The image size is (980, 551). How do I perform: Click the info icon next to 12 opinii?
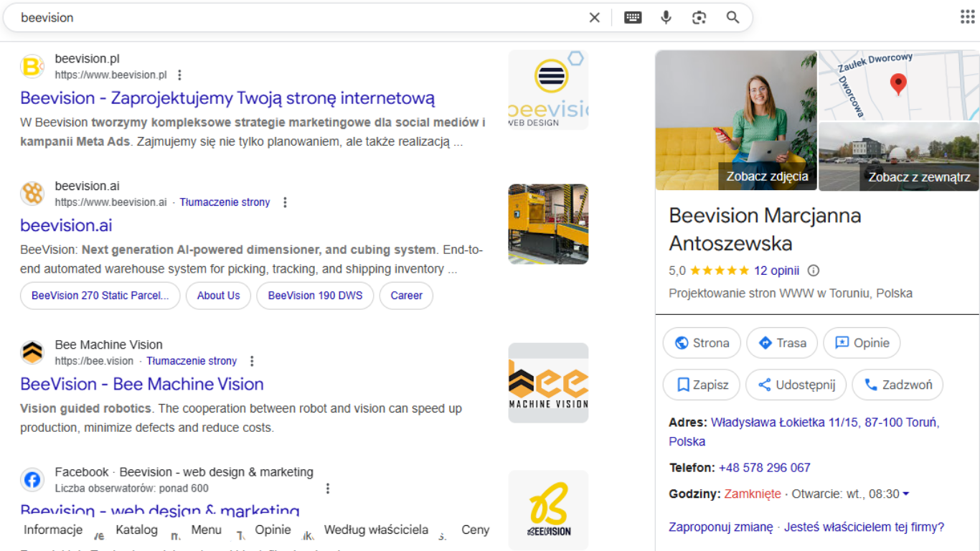click(x=814, y=270)
